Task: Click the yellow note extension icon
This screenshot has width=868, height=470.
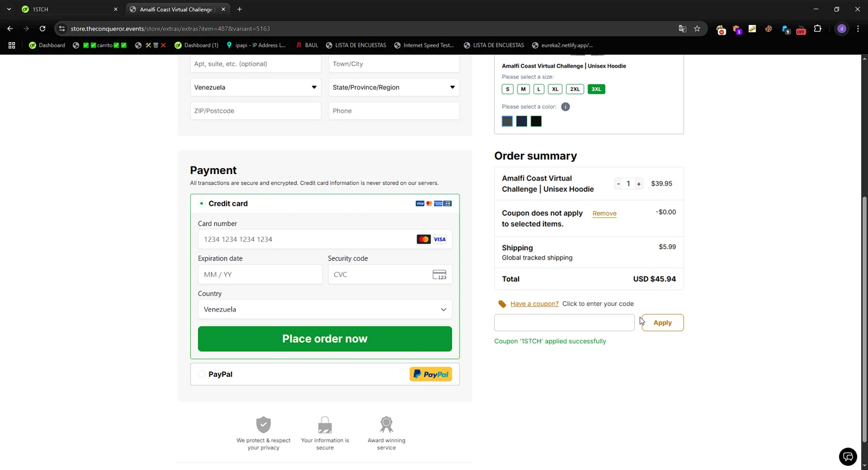Action: [x=752, y=28]
